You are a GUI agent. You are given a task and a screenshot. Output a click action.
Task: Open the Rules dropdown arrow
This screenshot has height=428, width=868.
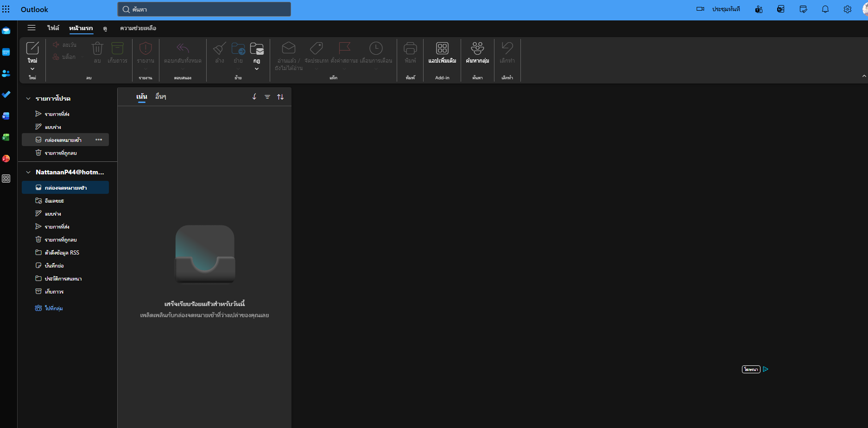257,69
